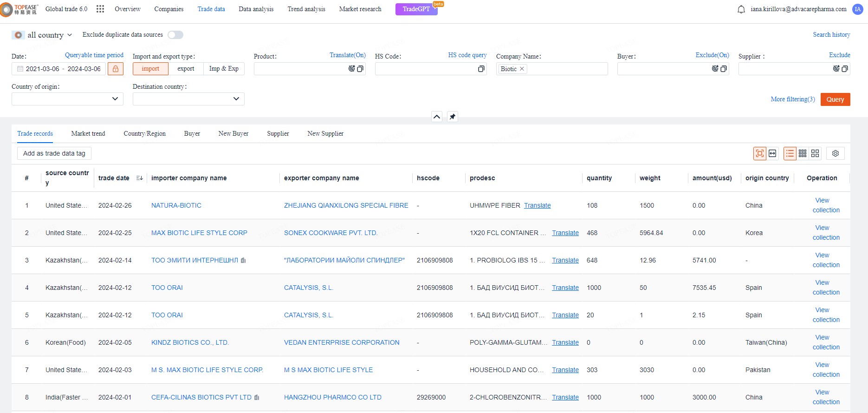
Task: Select the export trade type
Action: (x=186, y=69)
